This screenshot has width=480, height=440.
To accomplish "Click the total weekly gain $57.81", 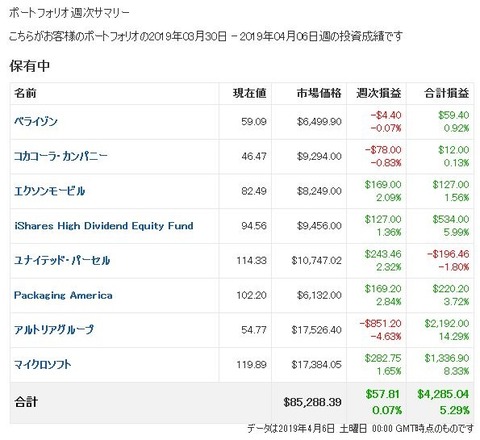I will point(382,394).
